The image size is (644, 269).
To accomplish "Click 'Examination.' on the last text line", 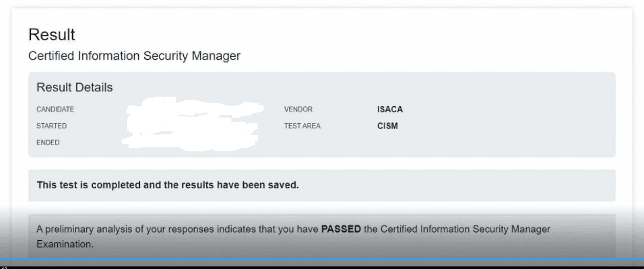I will pos(65,244).
